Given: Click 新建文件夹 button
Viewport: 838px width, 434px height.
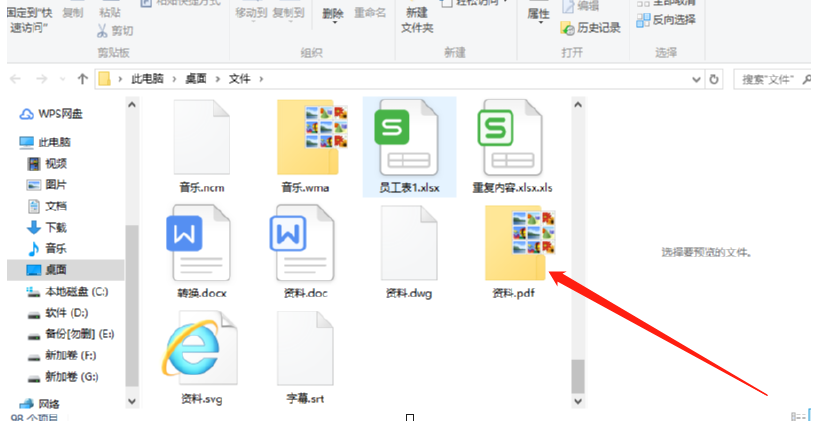Looking at the screenshot, I should pyautogui.click(x=417, y=19).
